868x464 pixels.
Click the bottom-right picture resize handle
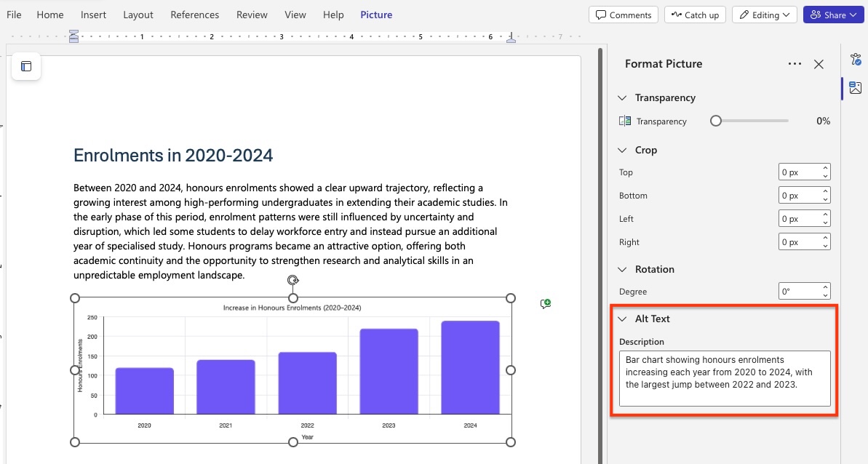510,442
